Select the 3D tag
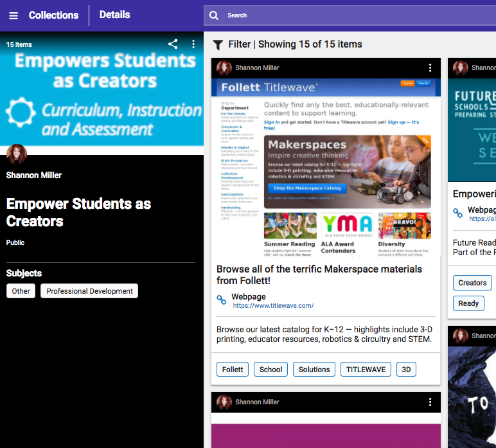496x448 pixels. click(406, 370)
